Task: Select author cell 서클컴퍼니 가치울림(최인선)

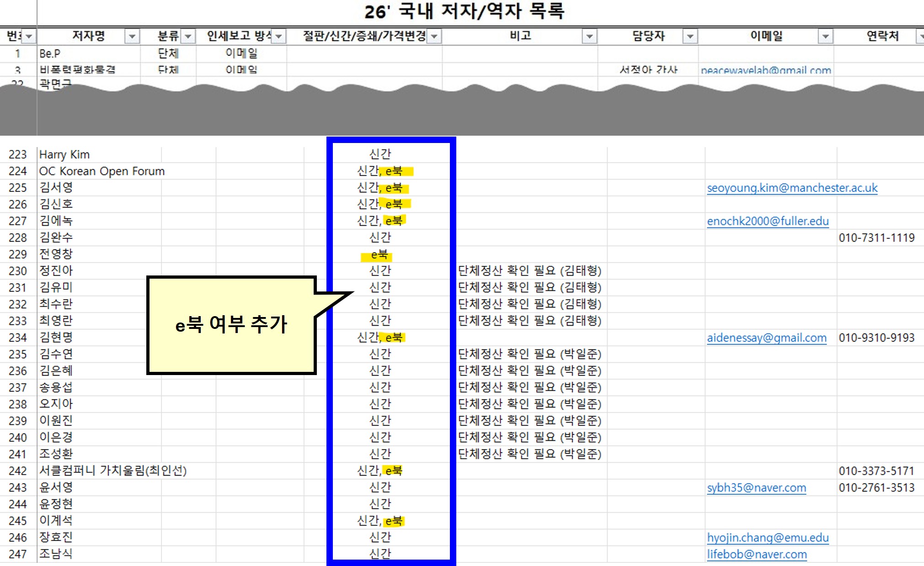Action: [113, 471]
